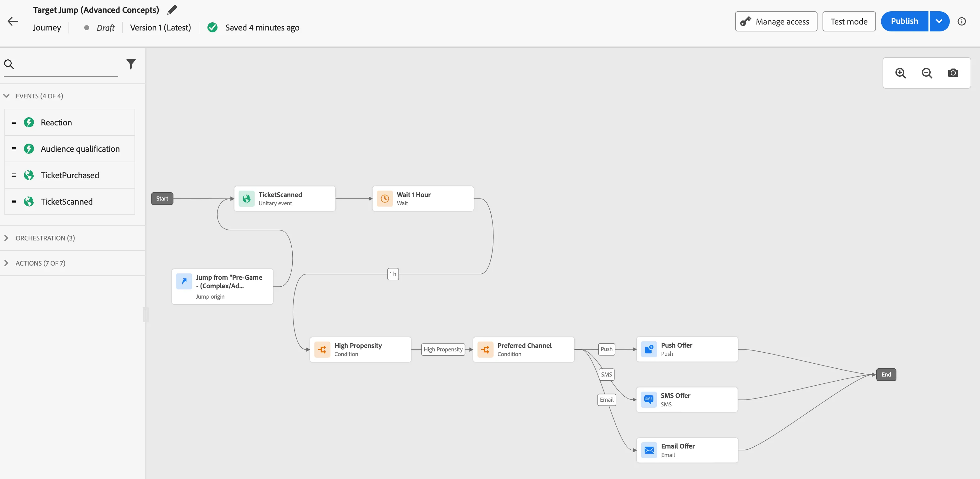Edit journey name with pencil icon
Image resolution: width=980 pixels, height=479 pixels.
click(x=172, y=9)
